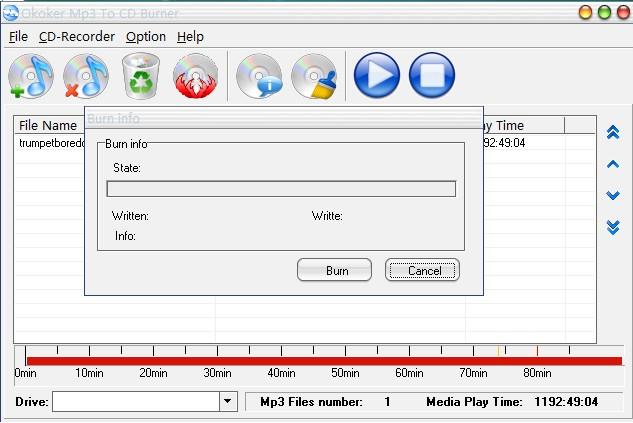
Task: Click the yellow minimize button in the title bar
Action: click(x=585, y=13)
